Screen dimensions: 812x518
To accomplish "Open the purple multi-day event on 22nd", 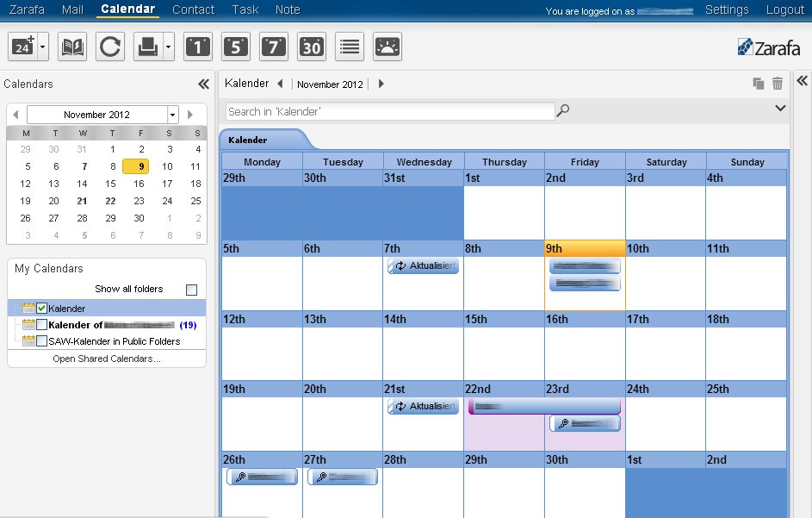I will coord(544,407).
